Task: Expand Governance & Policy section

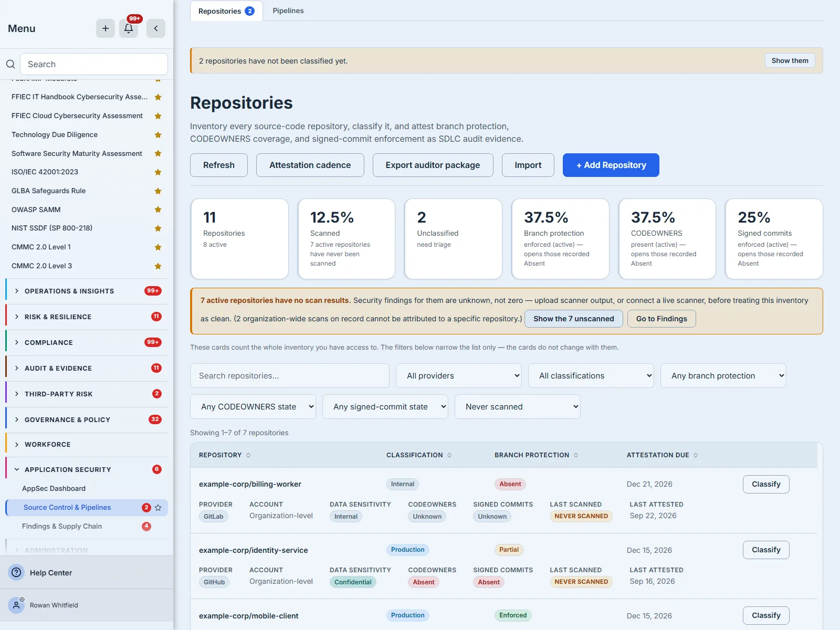Action: point(87,419)
